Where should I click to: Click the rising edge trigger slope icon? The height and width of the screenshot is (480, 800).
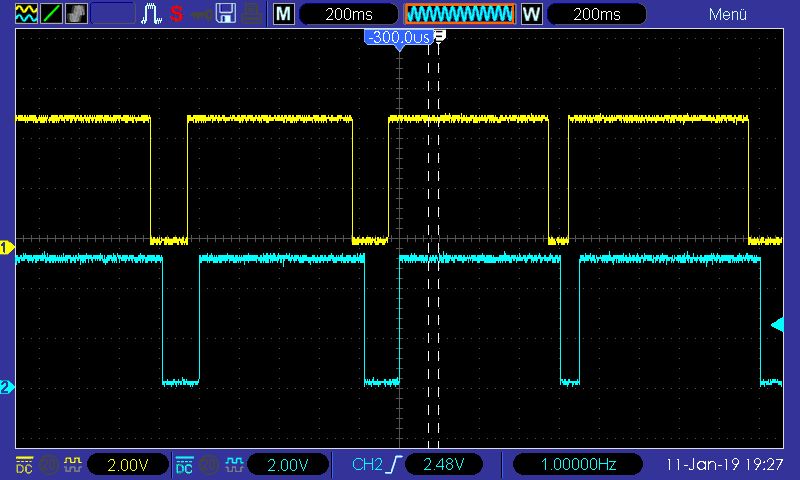tap(394, 464)
